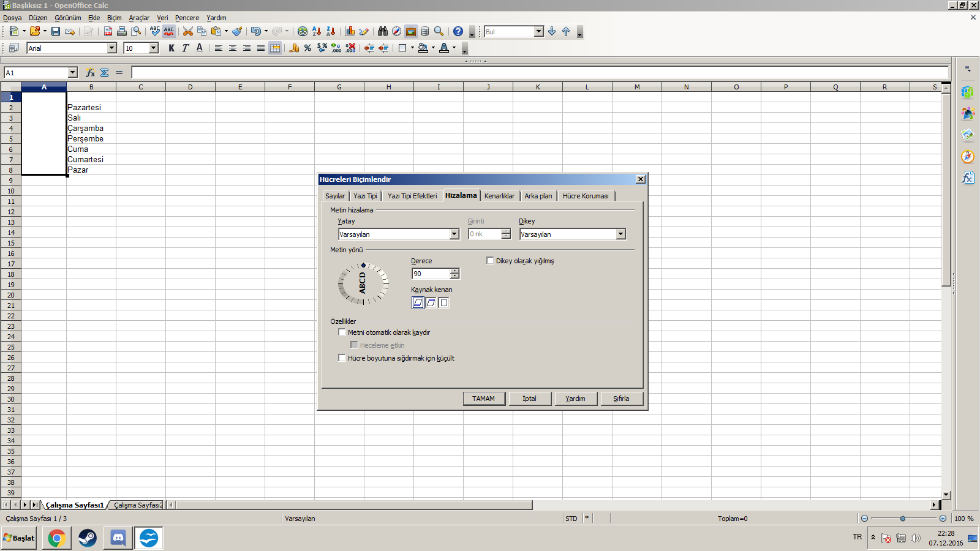Image resolution: width=980 pixels, height=551 pixels.
Task: Expand the Arial font name dropdown
Action: (111, 48)
